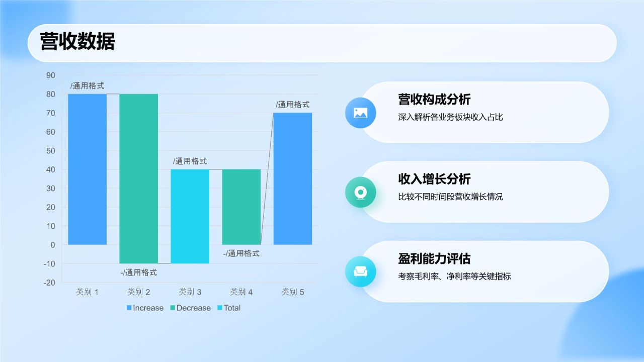Image resolution: width=644 pixels, height=362 pixels.
Task: Click the data label above the 类别 5 bar
Action: (x=293, y=105)
